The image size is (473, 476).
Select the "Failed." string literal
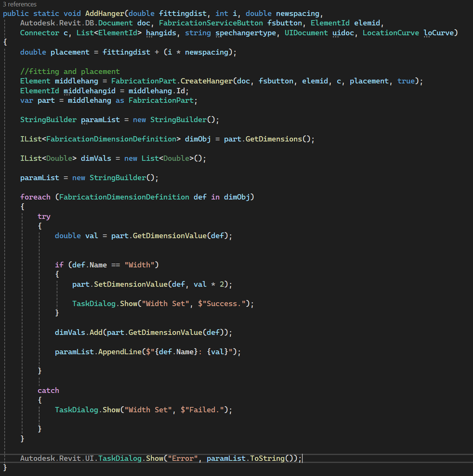tap(205, 410)
